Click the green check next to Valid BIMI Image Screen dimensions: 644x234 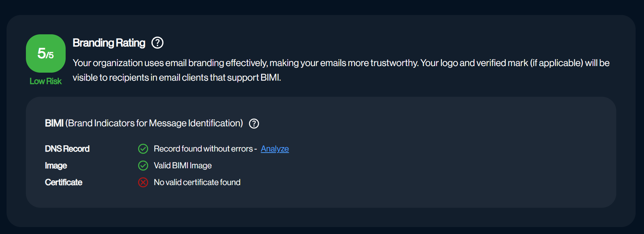[x=143, y=165]
